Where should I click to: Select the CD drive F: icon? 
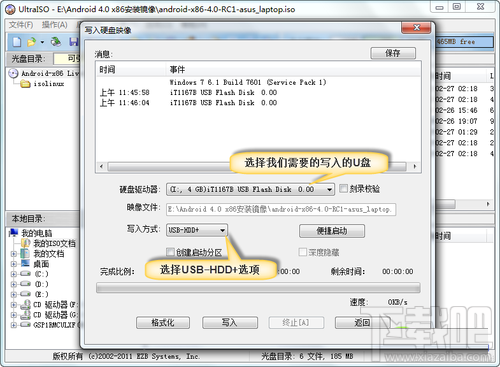pos(26,304)
